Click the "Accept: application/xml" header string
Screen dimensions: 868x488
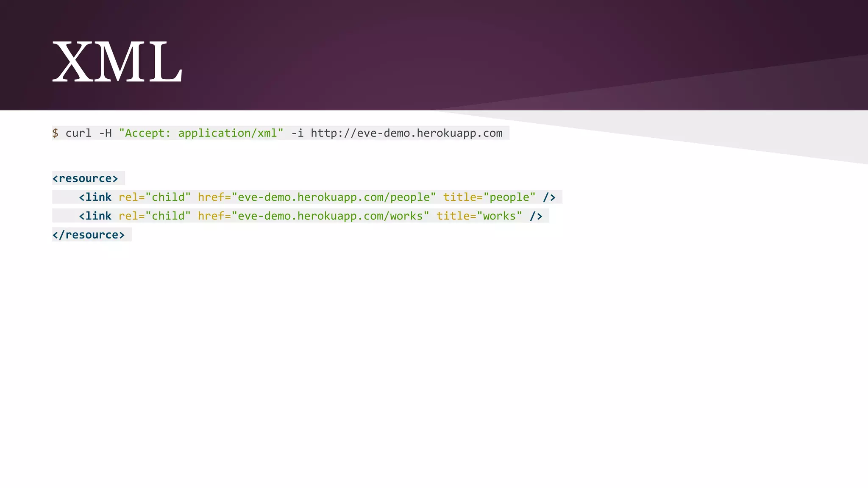(201, 133)
